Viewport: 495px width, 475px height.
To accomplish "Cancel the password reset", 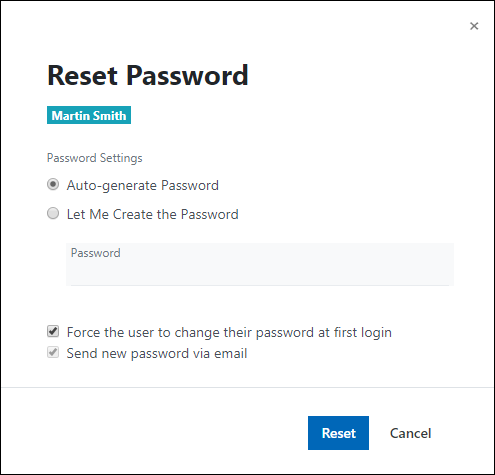I will (410, 433).
